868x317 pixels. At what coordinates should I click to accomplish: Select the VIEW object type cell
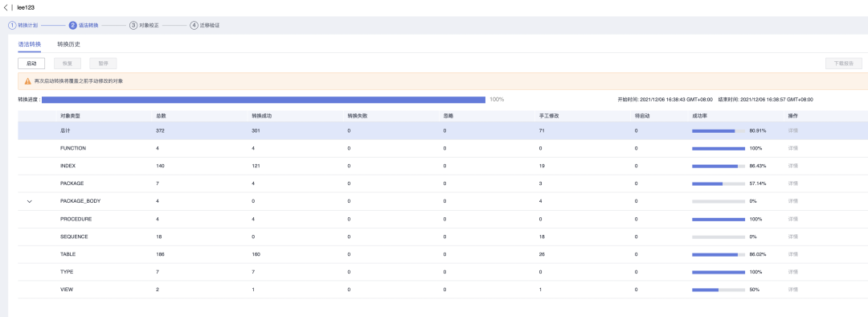(x=67, y=290)
